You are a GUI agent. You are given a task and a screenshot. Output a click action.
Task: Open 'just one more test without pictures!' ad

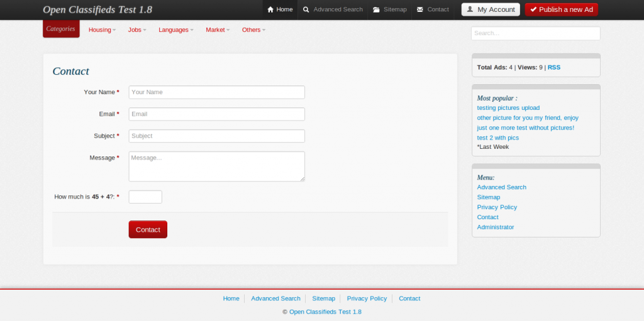[525, 128]
